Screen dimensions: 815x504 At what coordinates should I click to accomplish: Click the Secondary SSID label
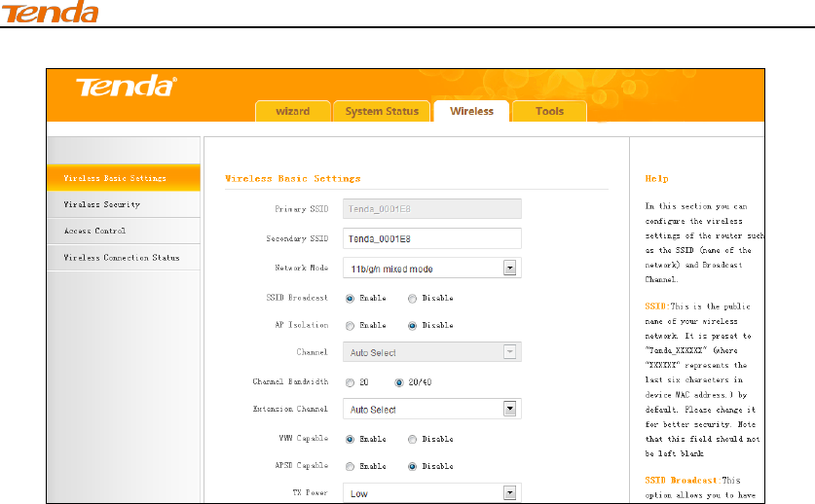[x=297, y=238]
